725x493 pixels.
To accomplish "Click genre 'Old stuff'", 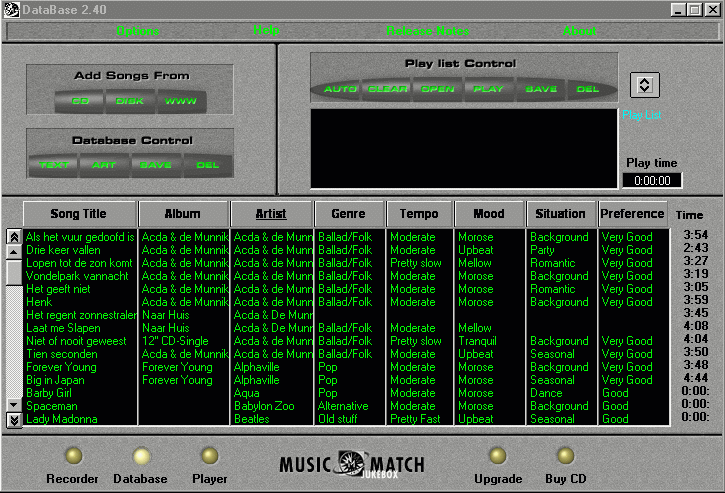I will coord(340,419).
